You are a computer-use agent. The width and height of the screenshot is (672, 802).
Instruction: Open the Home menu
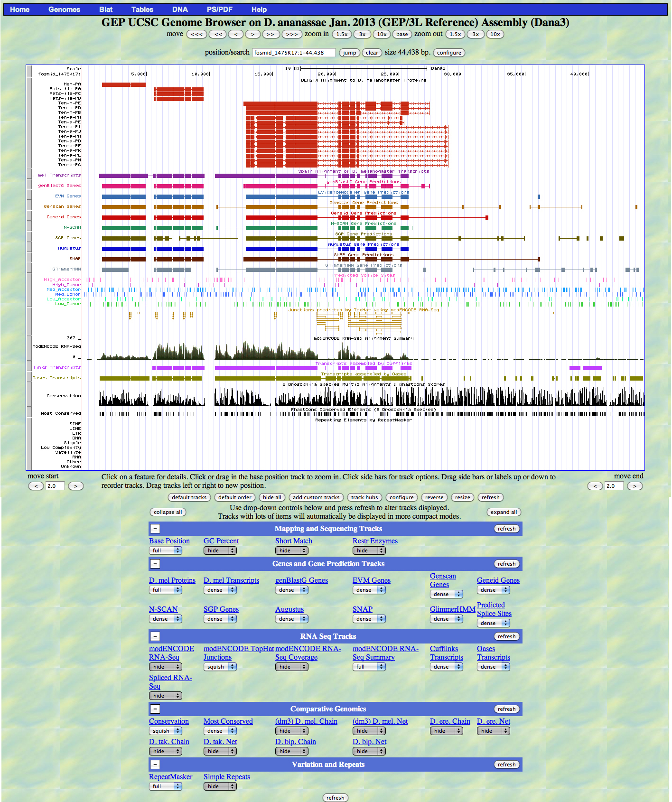click(20, 9)
